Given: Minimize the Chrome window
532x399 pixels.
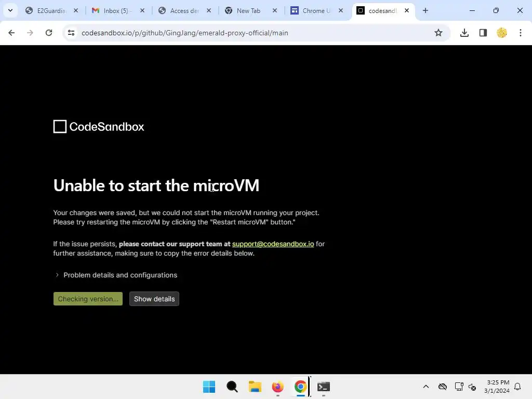Looking at the screenshot, I should pos(472,10).
